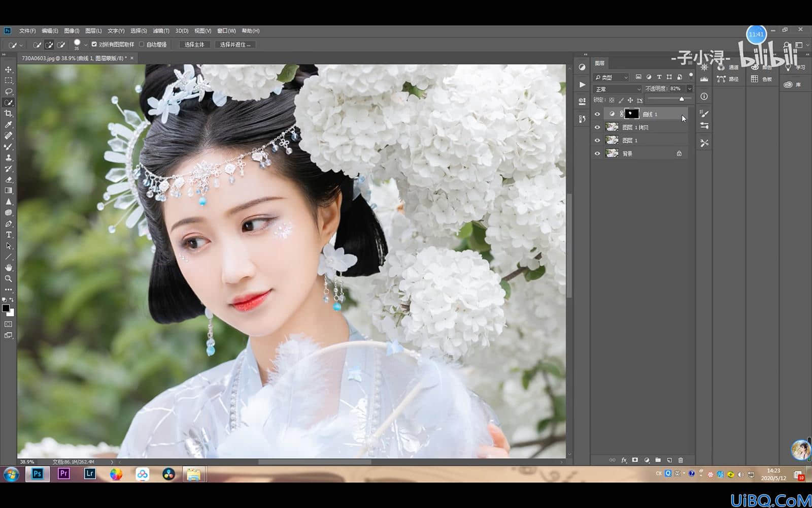Viewport: 812px width, 508px height.
Task: Hide the 图层 1 layer
Action: pos(597,140)
